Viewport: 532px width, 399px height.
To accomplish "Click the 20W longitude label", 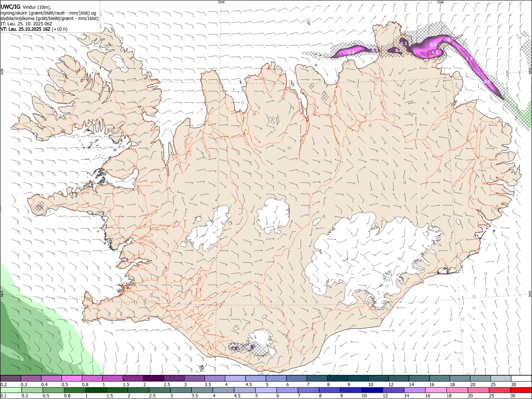I will click(x=222, y=2).
